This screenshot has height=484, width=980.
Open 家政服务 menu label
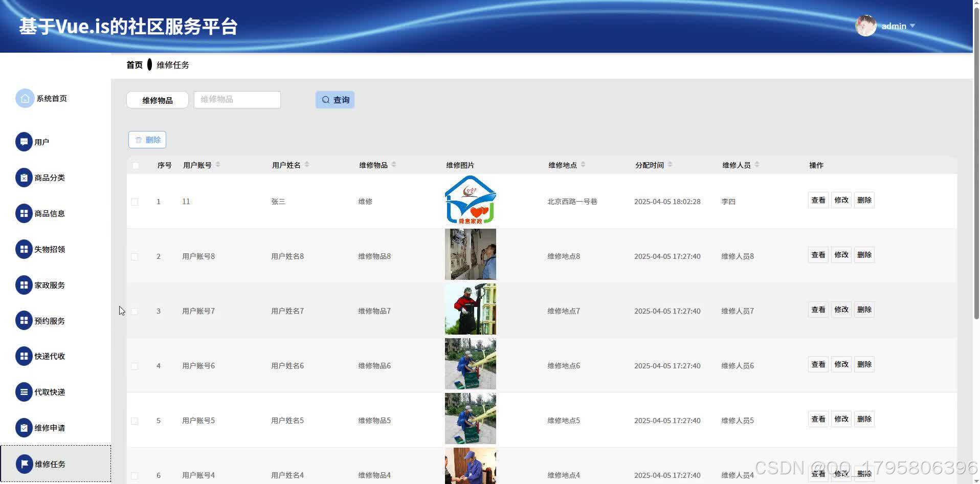coord(50,285)
